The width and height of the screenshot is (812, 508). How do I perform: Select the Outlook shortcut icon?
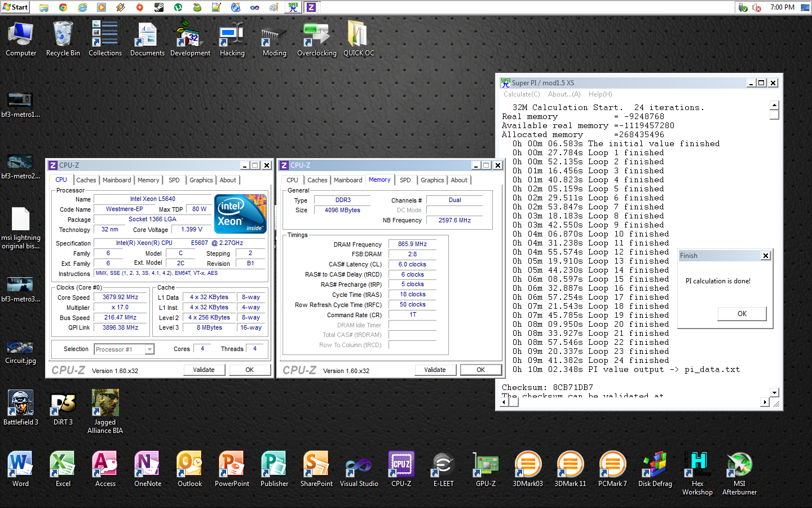tap(189, 469)
